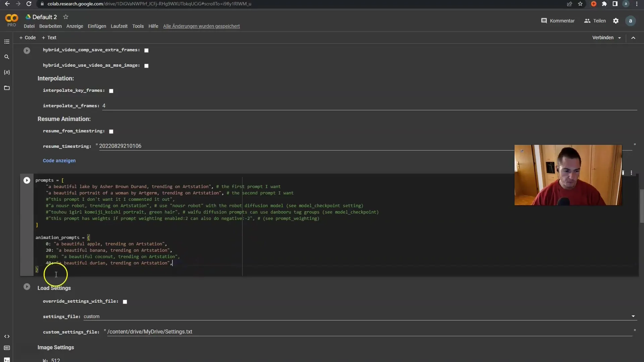This screenshot has height=362, width=644.
Task: Toggle hybrid_video_use_video_as_mse_image checkbox
Action: pos(146,66)
